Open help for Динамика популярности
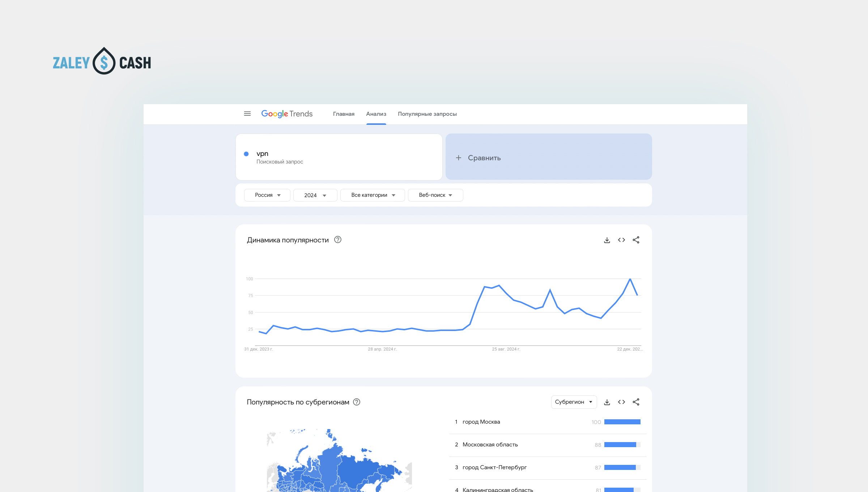This screenshot has height=492, width=868. 338,240
